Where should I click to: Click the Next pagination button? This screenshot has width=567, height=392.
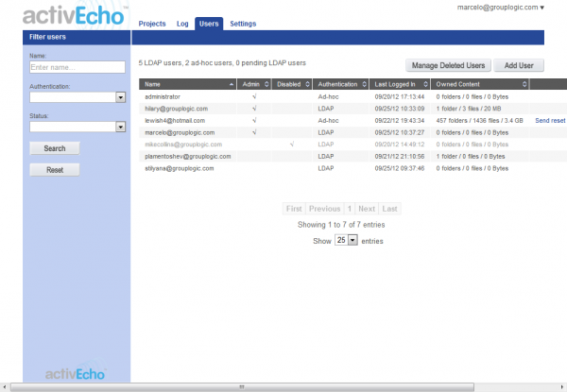(x=367, y=209)
